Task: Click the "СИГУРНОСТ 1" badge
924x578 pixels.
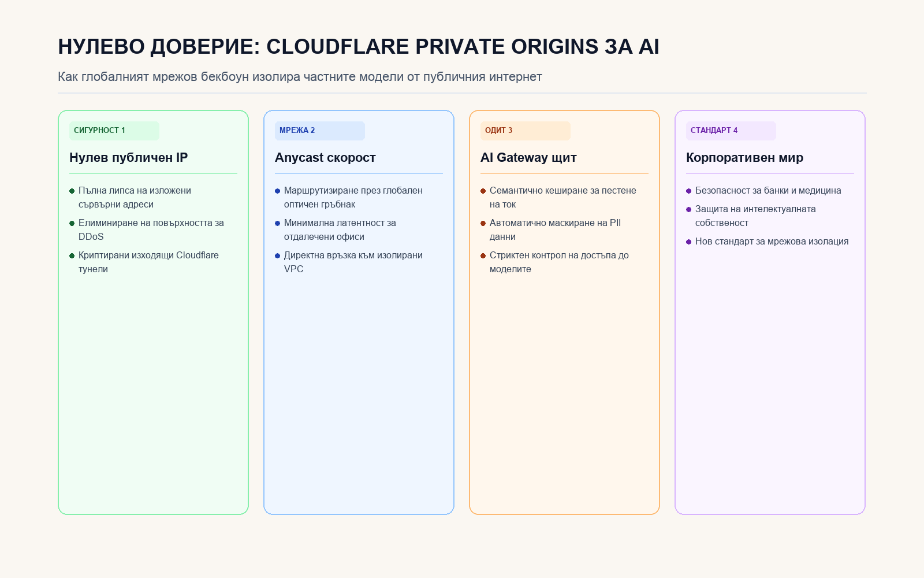Action: point(114,131)
